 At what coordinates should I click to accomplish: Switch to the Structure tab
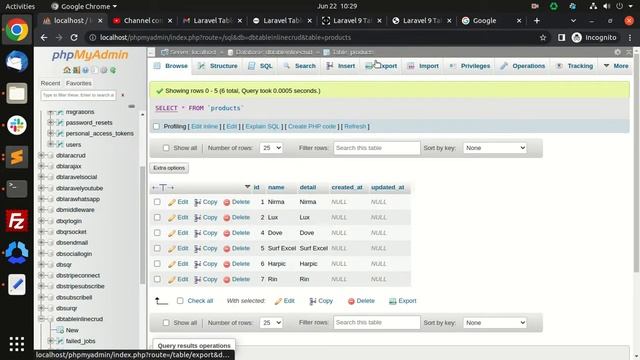pyautogui.click(x=218, y=66)
